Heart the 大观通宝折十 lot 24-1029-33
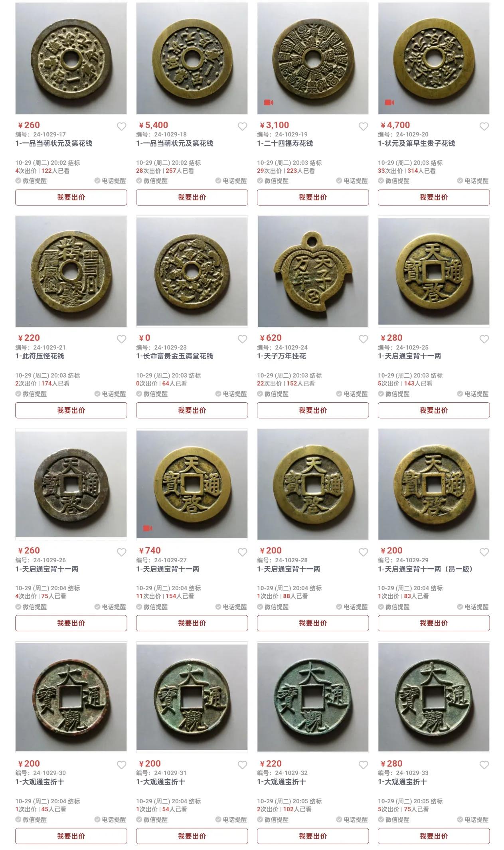Viewport: 504px width, 850px height. pos(484,765)
